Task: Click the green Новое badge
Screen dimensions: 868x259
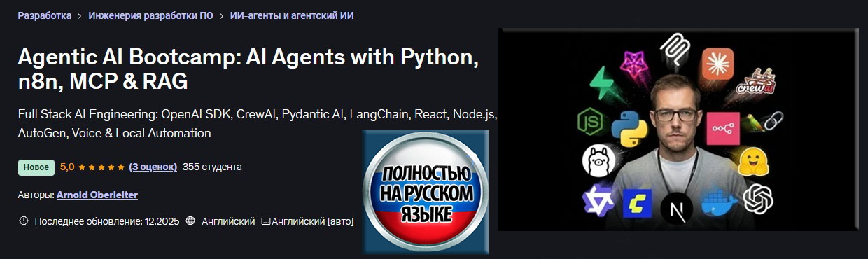Action: point(36,167)
